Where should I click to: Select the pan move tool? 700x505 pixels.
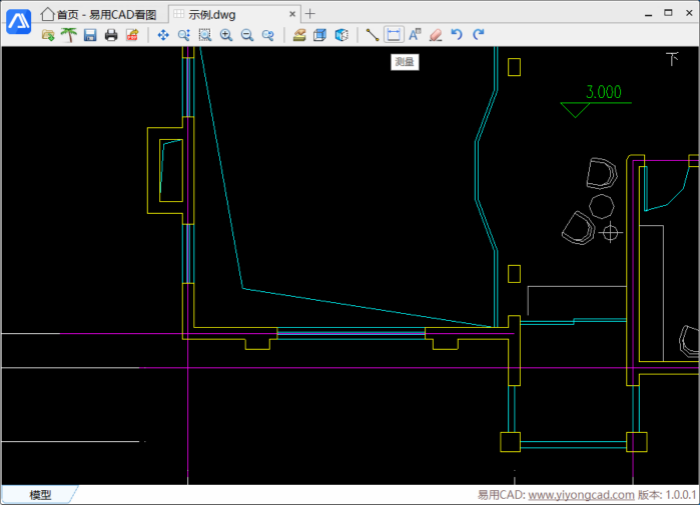pos(163,35)
